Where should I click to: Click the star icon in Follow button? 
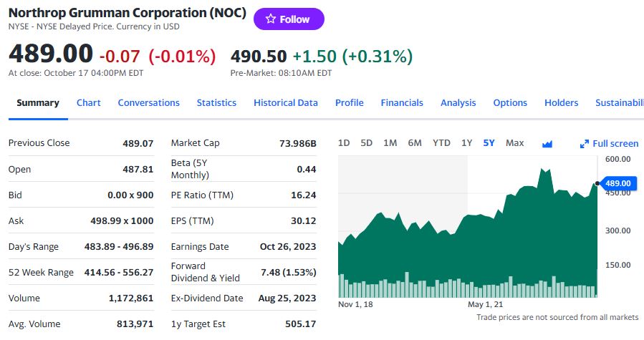pyautogui.click(x=270, y=19)
